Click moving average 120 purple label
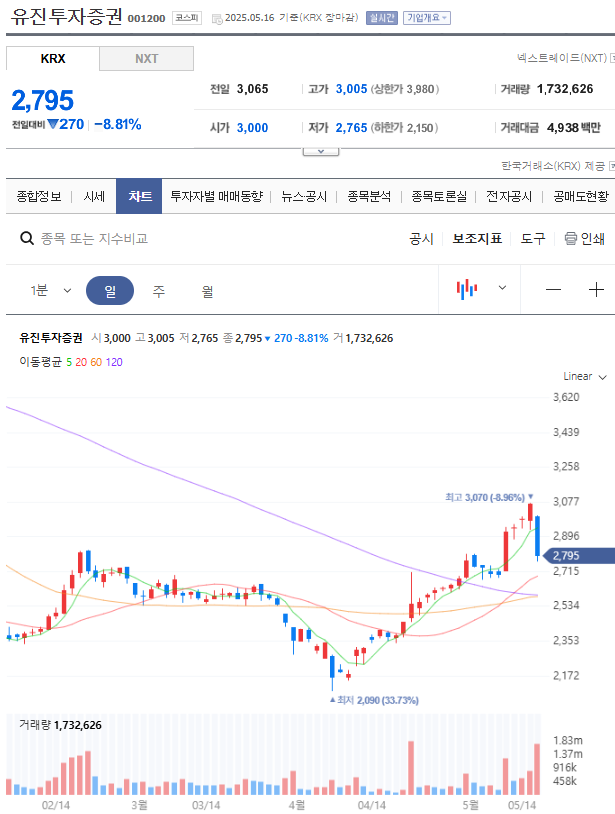 (114, 362)
